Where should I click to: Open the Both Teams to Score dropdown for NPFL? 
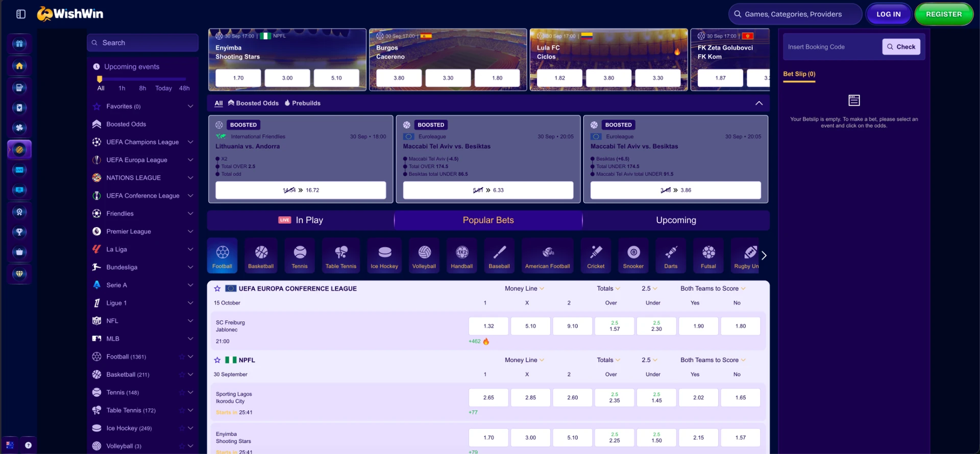tap(713, 360)
